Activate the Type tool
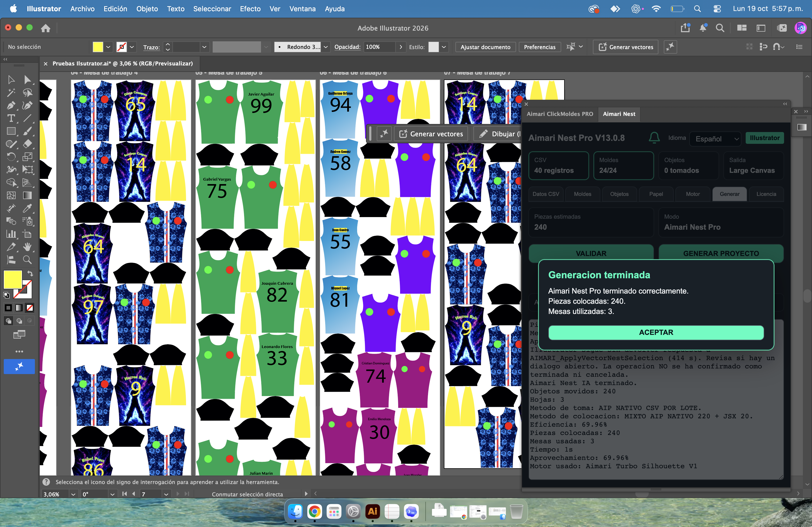 pyautogui.click(x=11, y=118)
